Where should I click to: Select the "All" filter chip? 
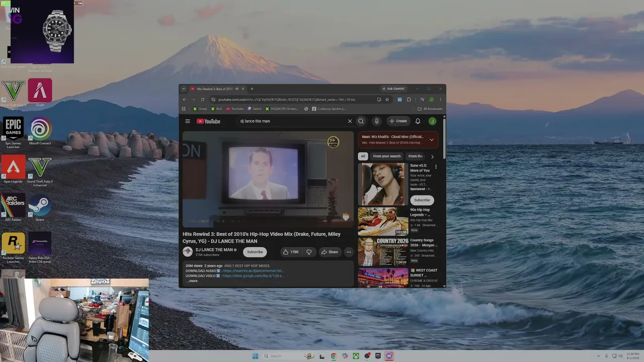(x=363, y=156)
